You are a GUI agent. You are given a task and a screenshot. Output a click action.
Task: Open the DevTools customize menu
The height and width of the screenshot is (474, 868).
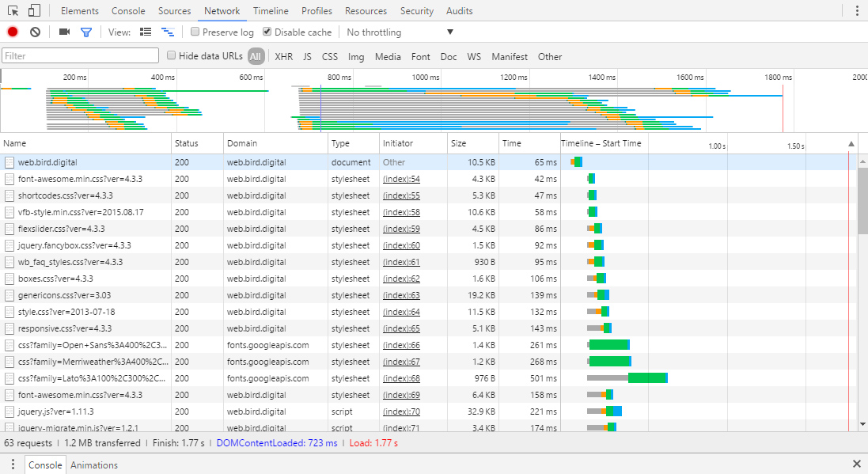coord(857,10)
